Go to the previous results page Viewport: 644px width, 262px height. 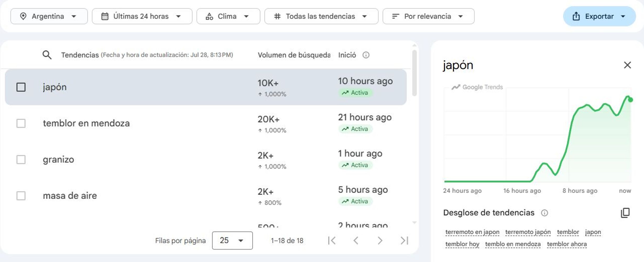[x=356, y=241]
